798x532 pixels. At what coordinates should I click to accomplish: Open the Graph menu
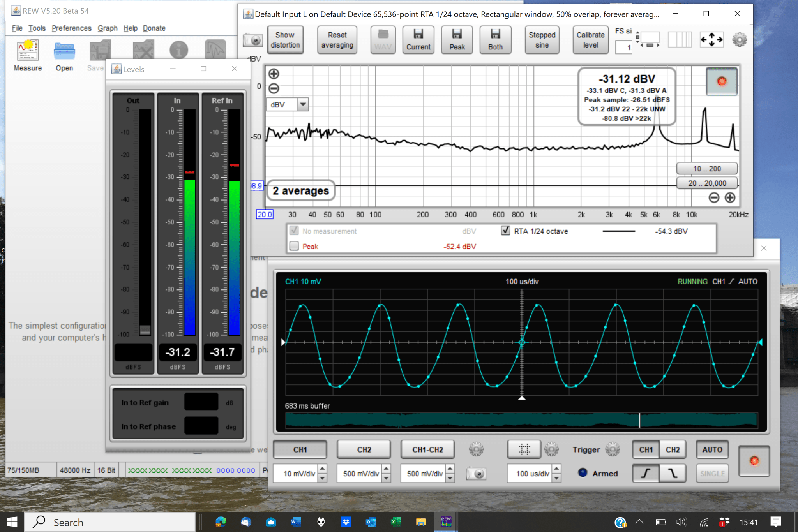tap(108, 28)
